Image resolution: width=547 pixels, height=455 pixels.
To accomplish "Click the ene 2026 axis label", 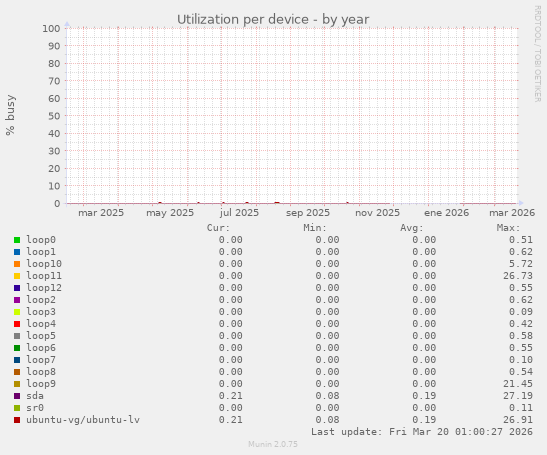I will (x=446, y=212).
